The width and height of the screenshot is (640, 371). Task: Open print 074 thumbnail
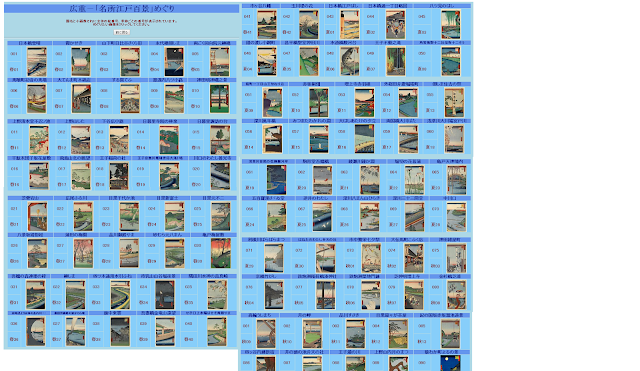414,258
